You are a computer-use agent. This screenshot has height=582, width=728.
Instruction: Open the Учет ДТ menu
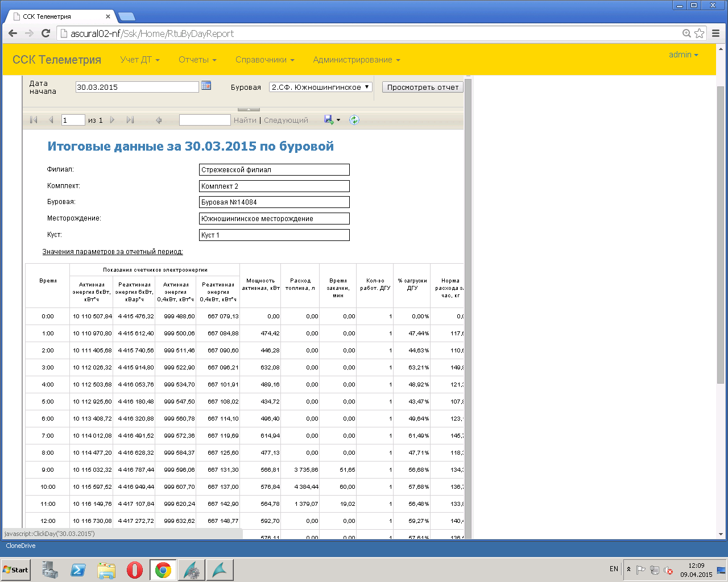(139, 60)
